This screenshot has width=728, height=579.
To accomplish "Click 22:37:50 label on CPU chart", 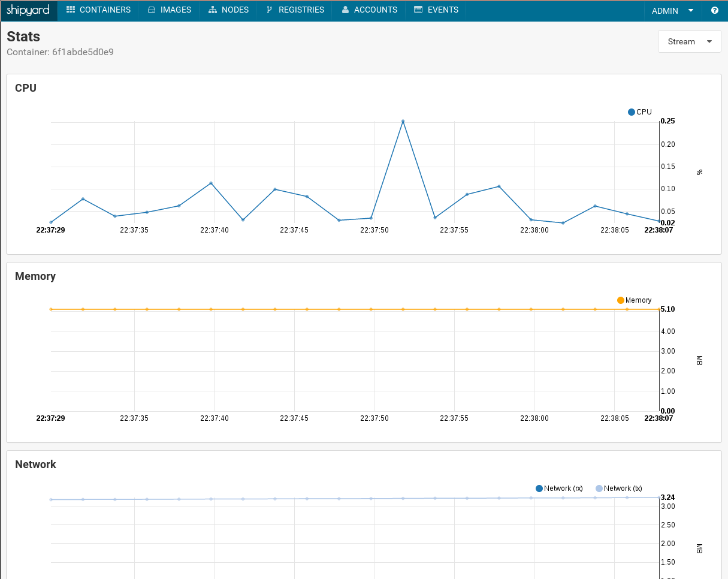I will [374, 230].
